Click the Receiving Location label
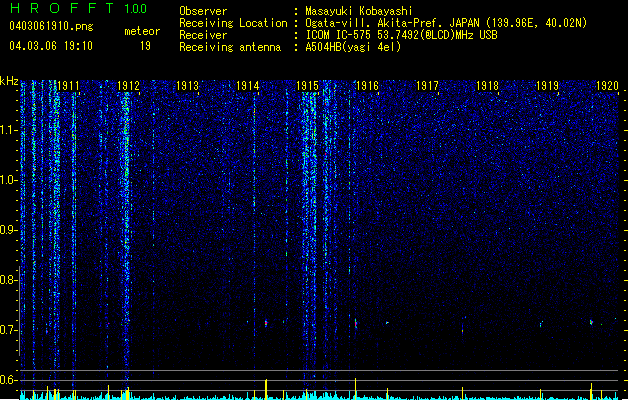This screenshot has height=400, width=629. 233,23
